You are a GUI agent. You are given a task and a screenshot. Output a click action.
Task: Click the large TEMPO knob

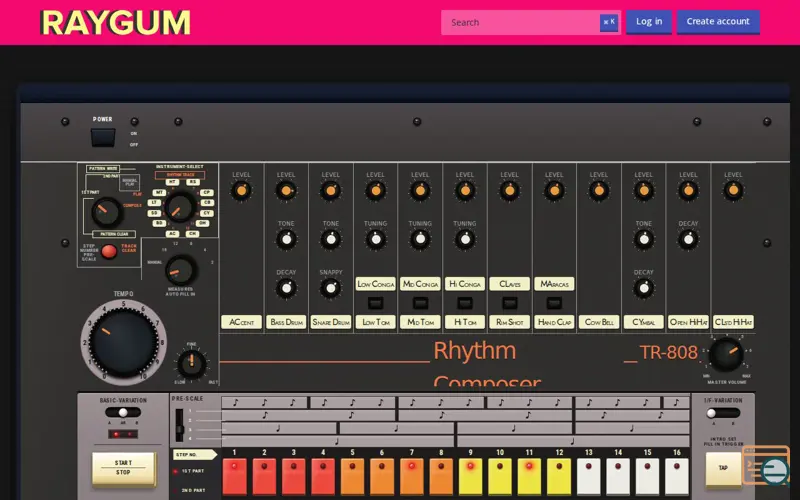click(123, 341)
